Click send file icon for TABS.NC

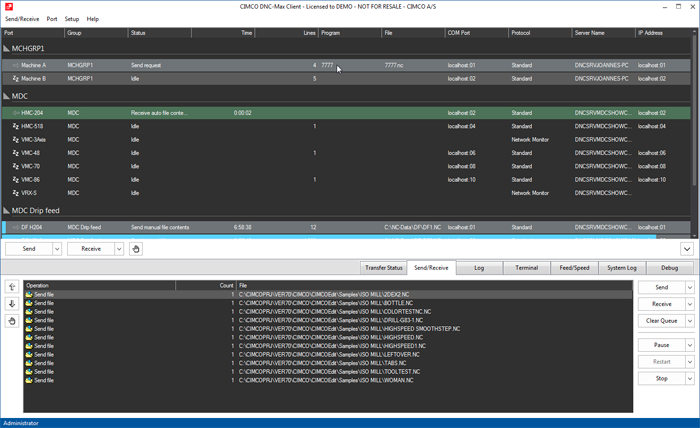coord(29,363)
